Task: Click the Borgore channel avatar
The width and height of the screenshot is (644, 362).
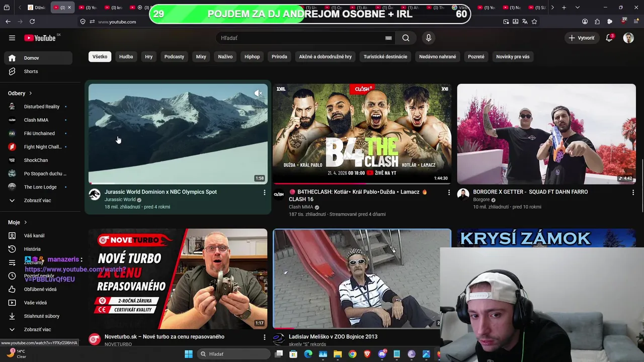Action: (463, 195)
